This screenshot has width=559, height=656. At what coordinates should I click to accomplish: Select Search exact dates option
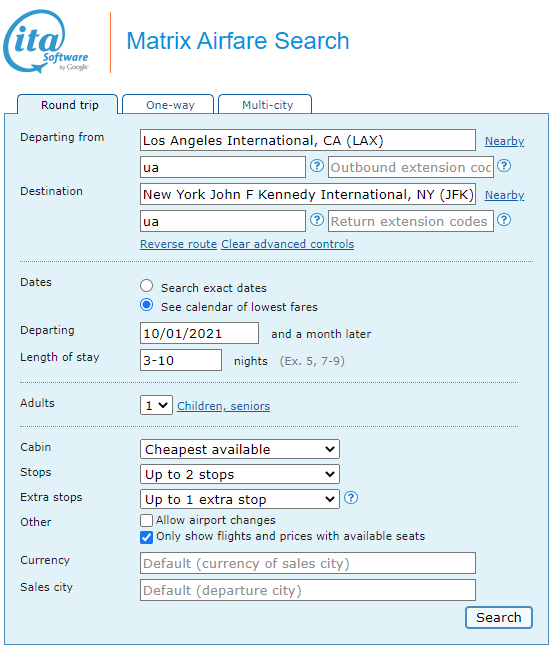click(x=146, y=286)
